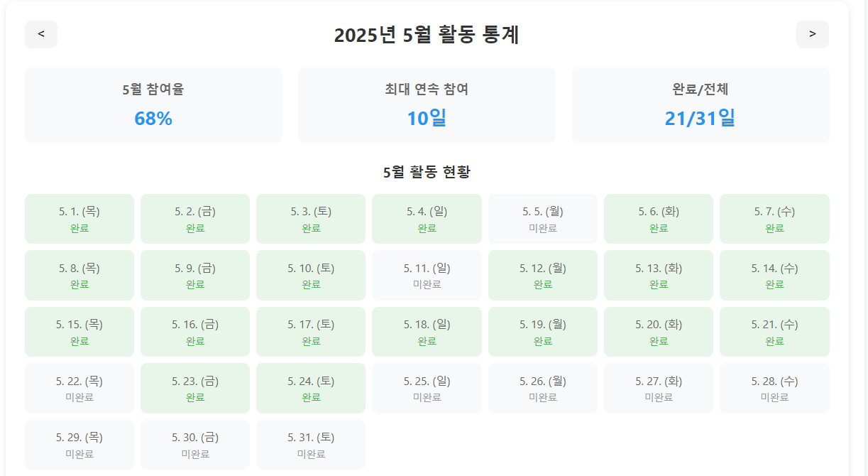Open the 5. 24. (토) day cell
Screen dimensions: 868x476
click(x=311, y=388)
